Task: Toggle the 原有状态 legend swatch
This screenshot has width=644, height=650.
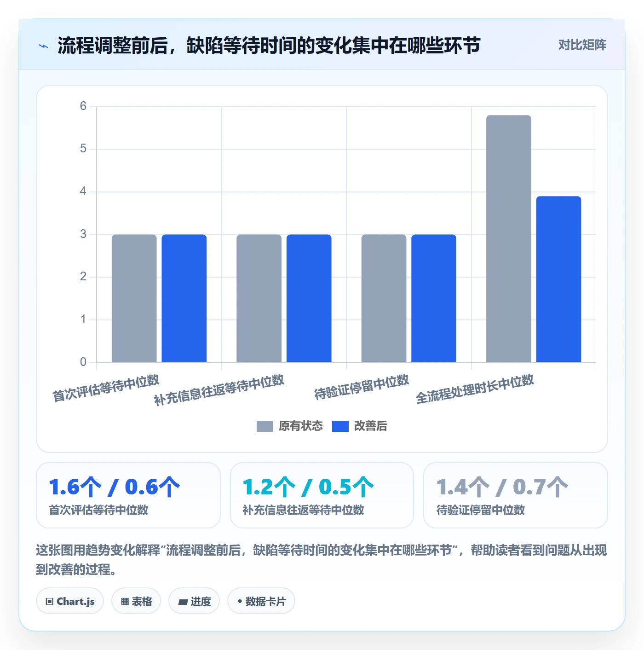Action: coord(264,426)
